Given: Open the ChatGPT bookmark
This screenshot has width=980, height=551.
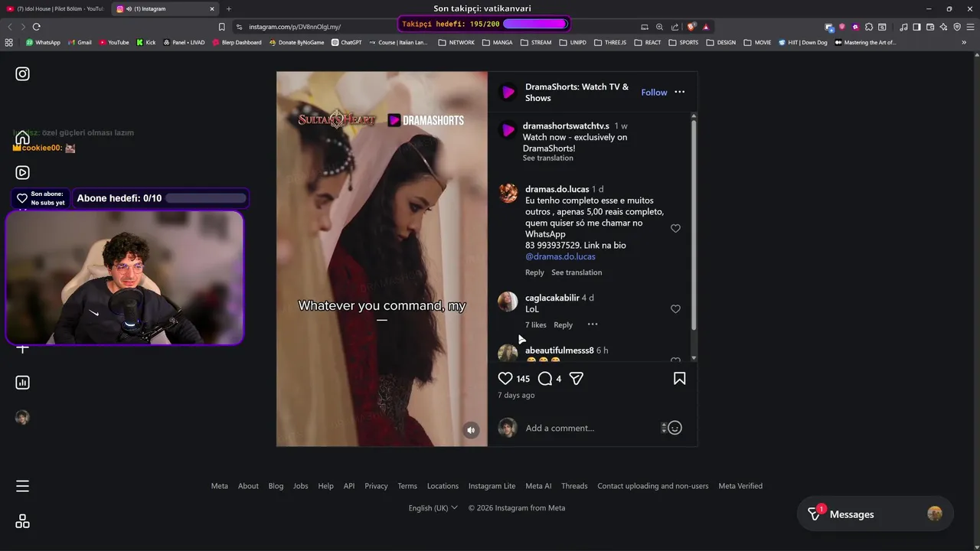Looking at the screenshot, I should (347, 43).
